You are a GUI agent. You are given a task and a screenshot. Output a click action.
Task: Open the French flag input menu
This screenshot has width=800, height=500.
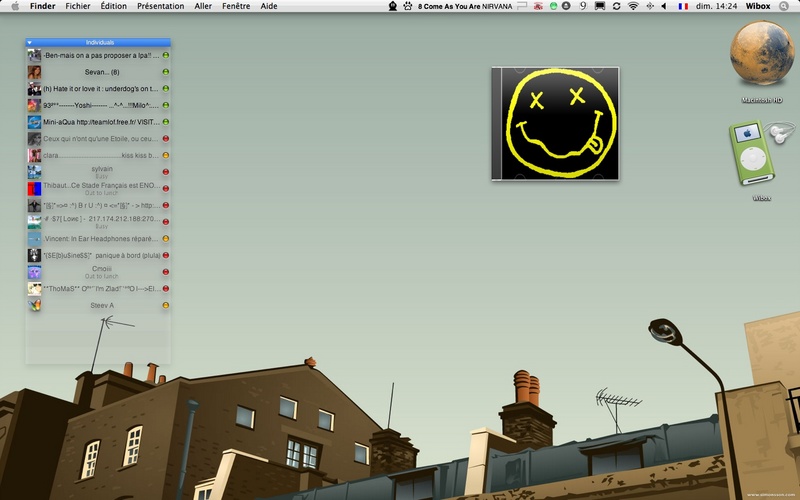(x=683, y=6)
